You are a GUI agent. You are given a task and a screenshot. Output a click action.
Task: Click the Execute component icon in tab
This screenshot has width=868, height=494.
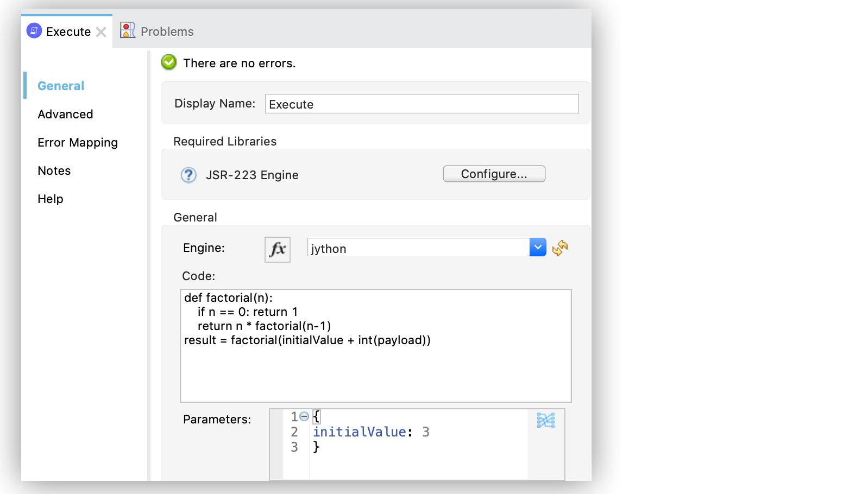click(x=34, y=31)
